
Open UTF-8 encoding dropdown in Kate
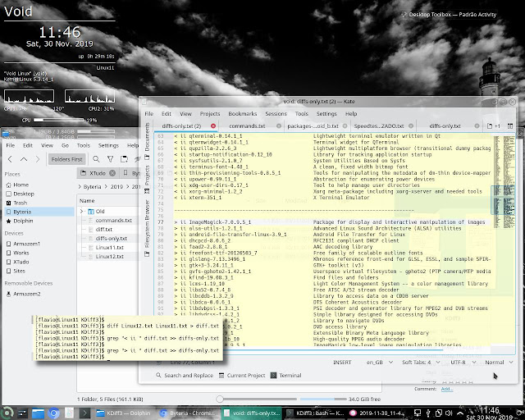pos(463,363)
